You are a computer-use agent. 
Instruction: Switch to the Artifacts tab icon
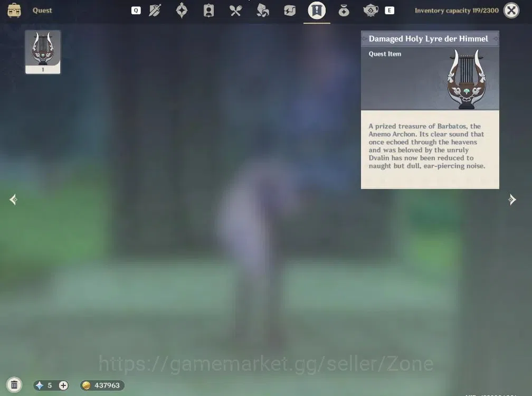[x=182, y=10]
